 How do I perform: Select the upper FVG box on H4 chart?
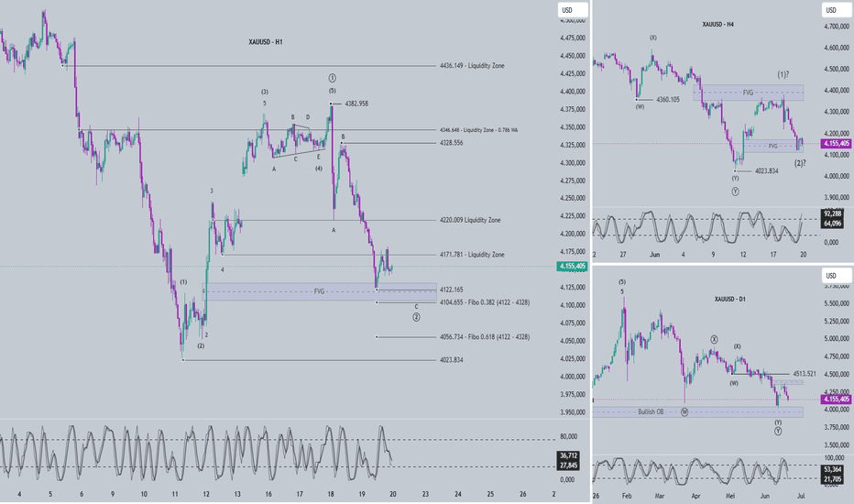point(749,93)
